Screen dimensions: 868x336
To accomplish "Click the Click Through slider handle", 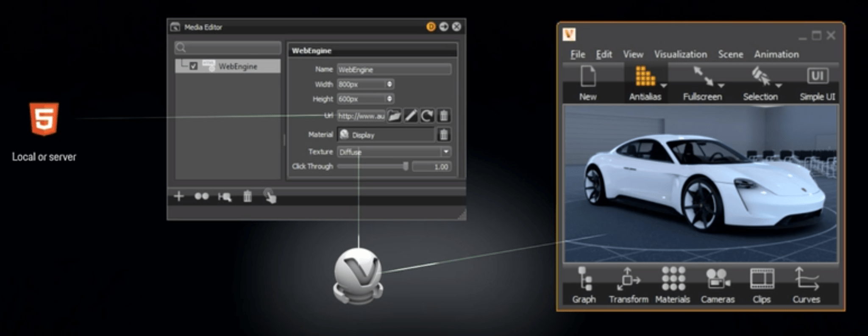I will tap(406, 166).
